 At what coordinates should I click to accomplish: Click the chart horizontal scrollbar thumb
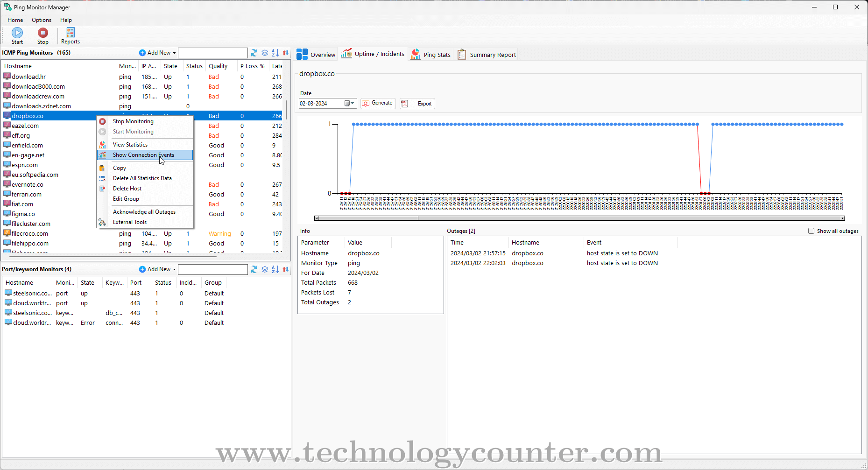point(368,218)
